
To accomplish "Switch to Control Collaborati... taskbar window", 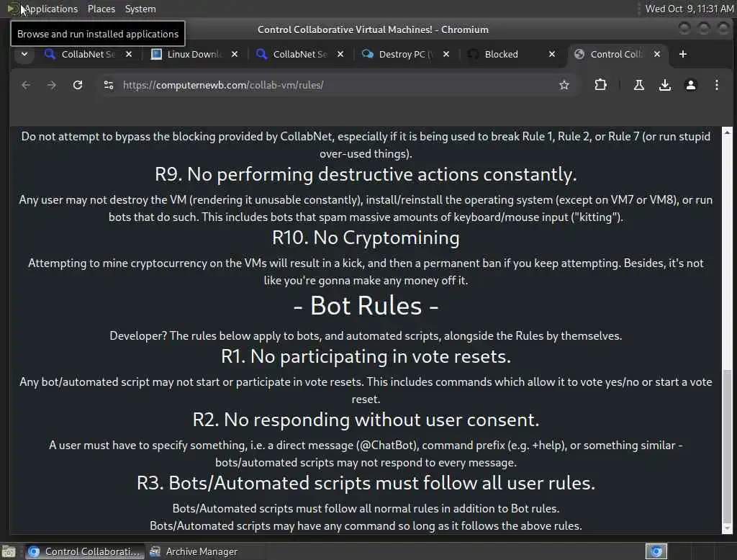I will [84, 551].
